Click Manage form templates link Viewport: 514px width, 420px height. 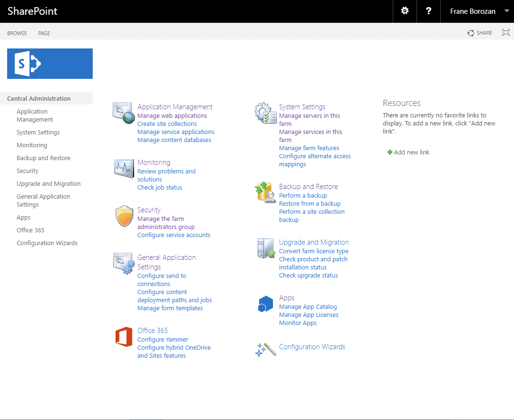pos(170,308)
